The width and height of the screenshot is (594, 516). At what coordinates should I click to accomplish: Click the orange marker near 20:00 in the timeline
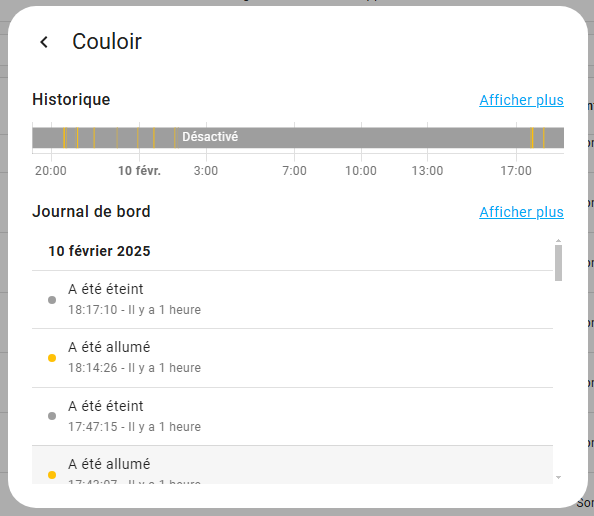coord(64,138)
